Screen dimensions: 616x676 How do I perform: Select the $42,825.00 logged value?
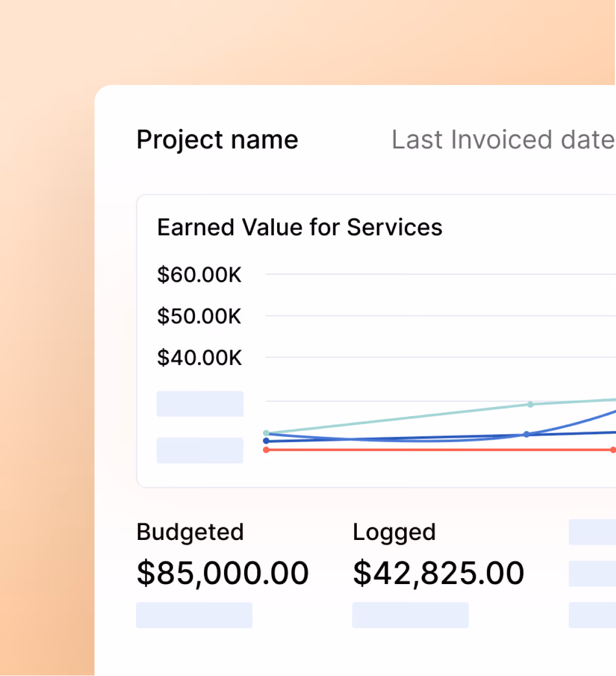click(x=439, y=573)
